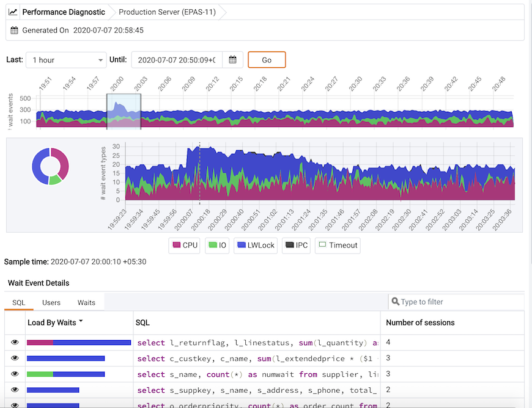Click the Go button
The width and height of the screenshot is (532, 408).
[x=267, y=60]
